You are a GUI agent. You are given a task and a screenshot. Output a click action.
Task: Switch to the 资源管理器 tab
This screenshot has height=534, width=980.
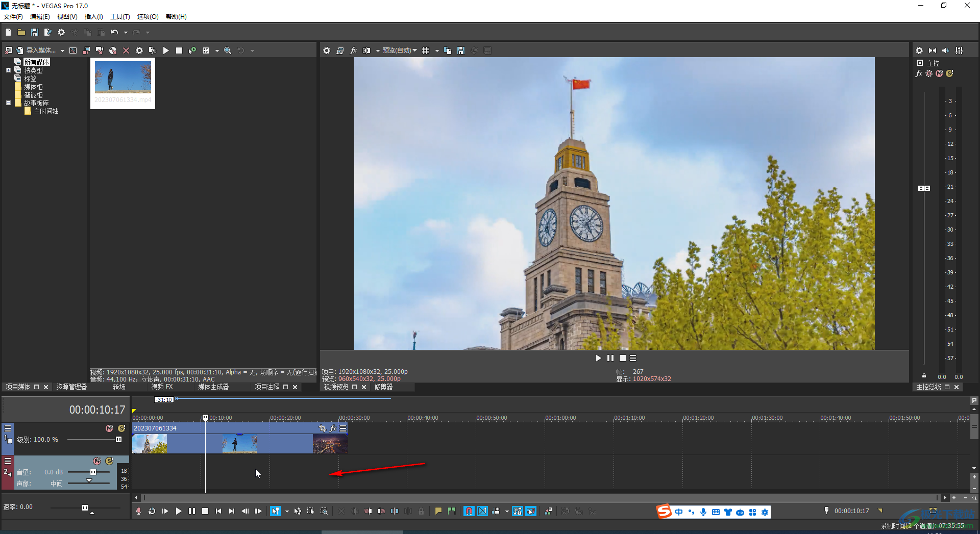pos(71,387)
